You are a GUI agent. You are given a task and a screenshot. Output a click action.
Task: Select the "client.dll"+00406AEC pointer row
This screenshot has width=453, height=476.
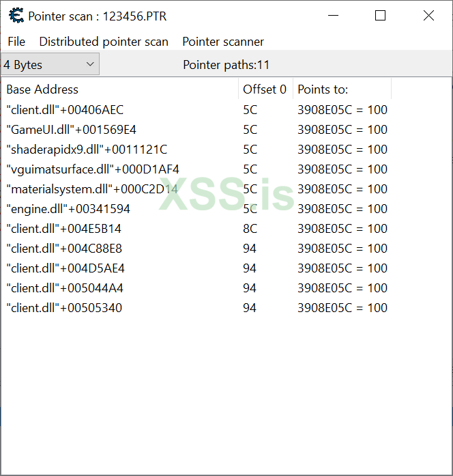(x=65, y=110)
